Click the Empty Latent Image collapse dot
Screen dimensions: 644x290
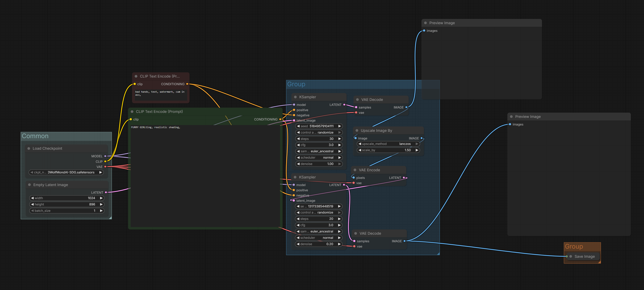coord(29,185)
